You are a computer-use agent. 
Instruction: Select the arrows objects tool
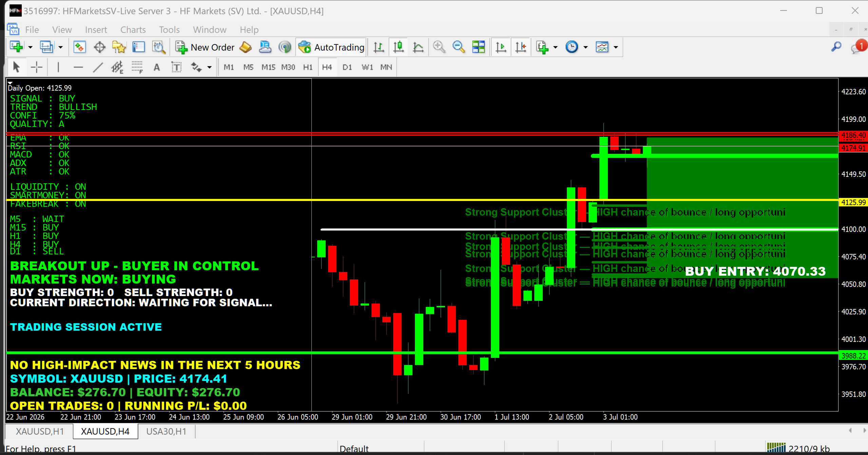(196, 67)
